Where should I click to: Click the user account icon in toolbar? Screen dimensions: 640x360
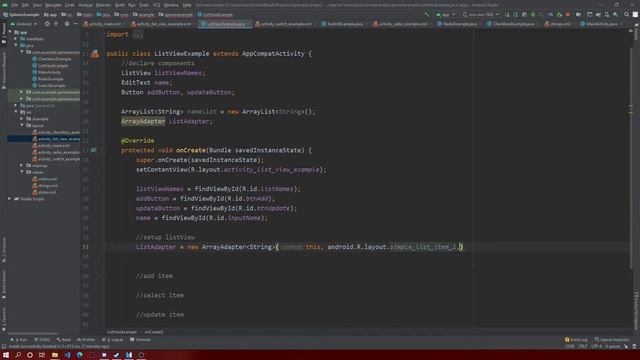pos(635,14)
